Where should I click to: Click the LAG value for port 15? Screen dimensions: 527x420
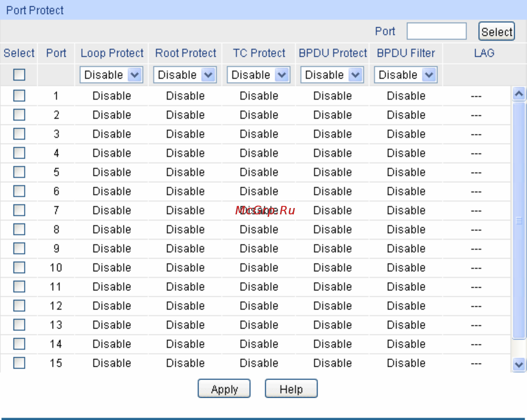pos(476,363)
